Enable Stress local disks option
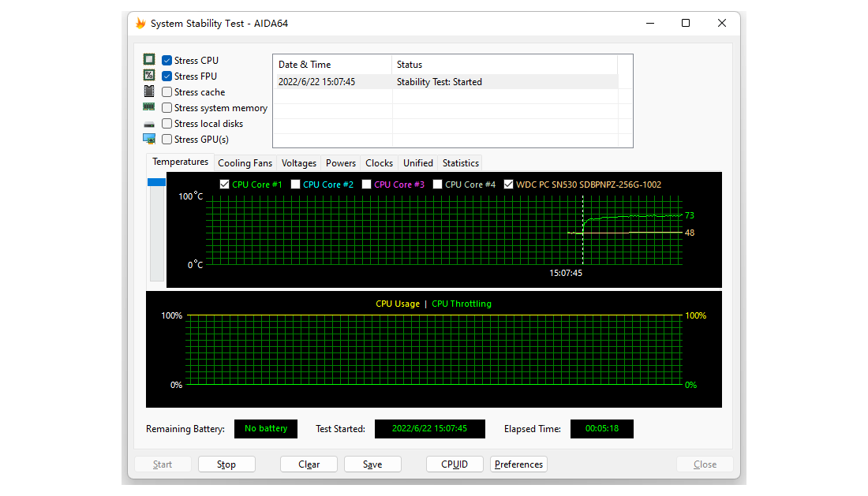 pos(166,123)
